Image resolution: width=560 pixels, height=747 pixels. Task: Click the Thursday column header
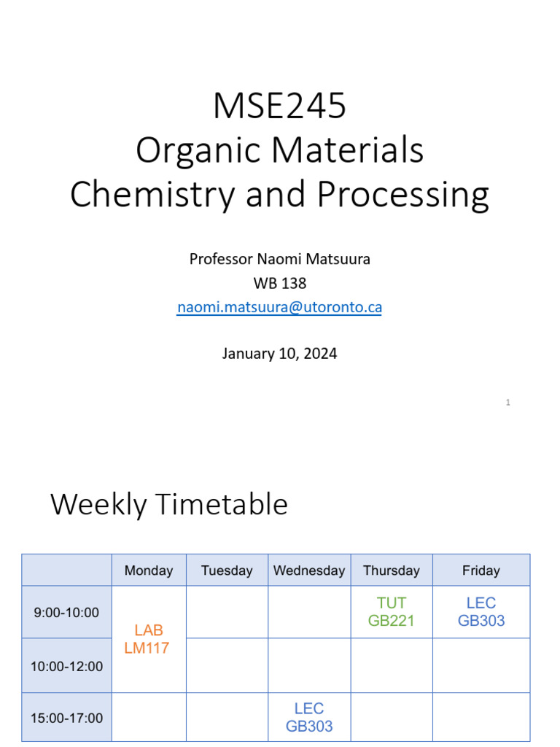point(392,570)
